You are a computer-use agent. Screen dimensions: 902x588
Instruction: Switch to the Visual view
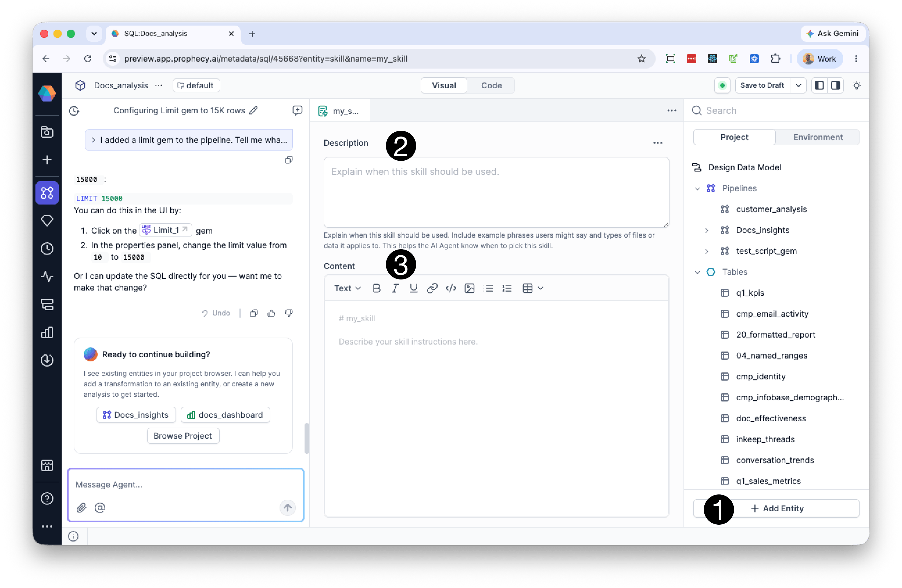[x=444, y=85]
